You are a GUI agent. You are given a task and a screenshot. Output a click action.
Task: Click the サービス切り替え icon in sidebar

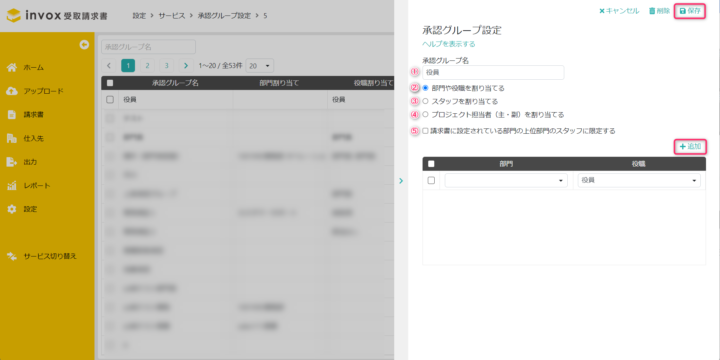11,256
